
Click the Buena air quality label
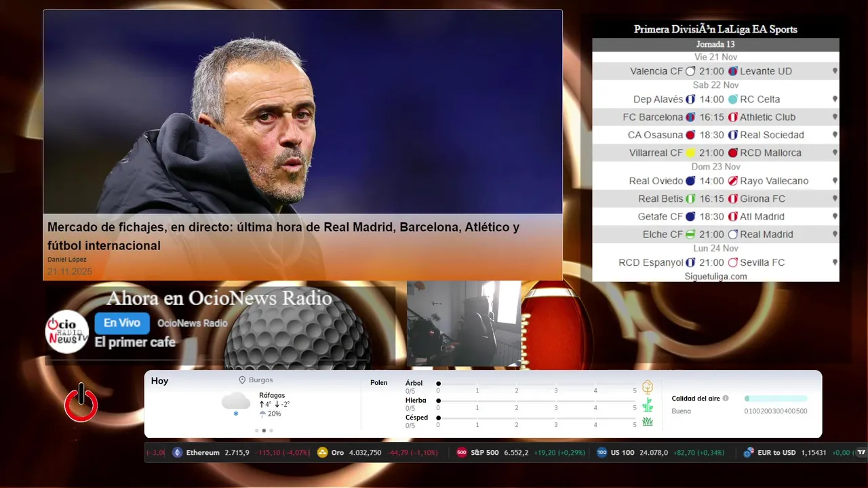(681, 411)
